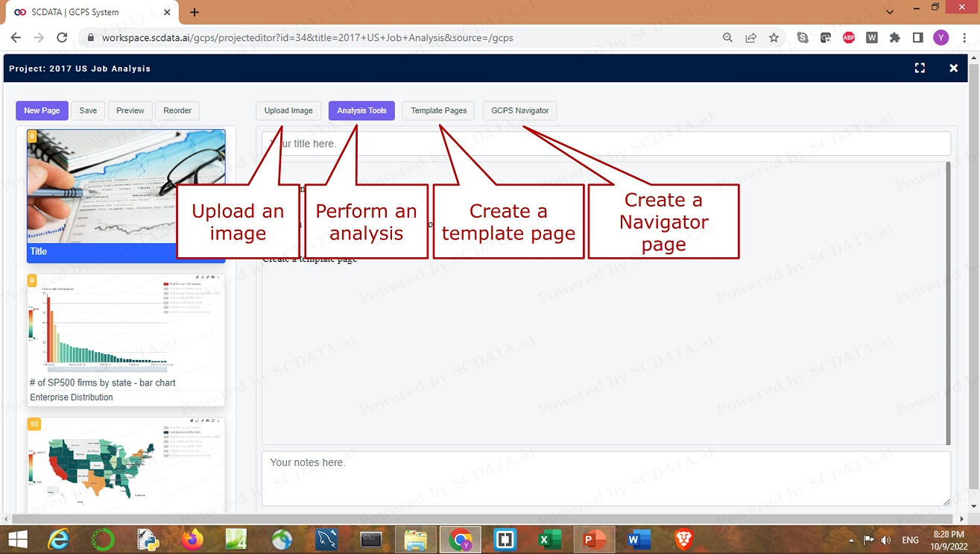Open the AdBlock Plus extension
The height and width of the screenshot is (554, 980).
848,37
